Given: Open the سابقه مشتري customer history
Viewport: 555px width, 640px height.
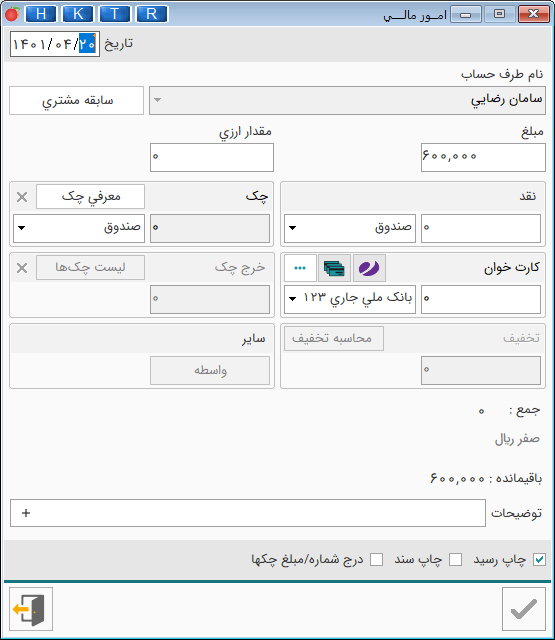Looking at the screenshot, I should point(76,100).
